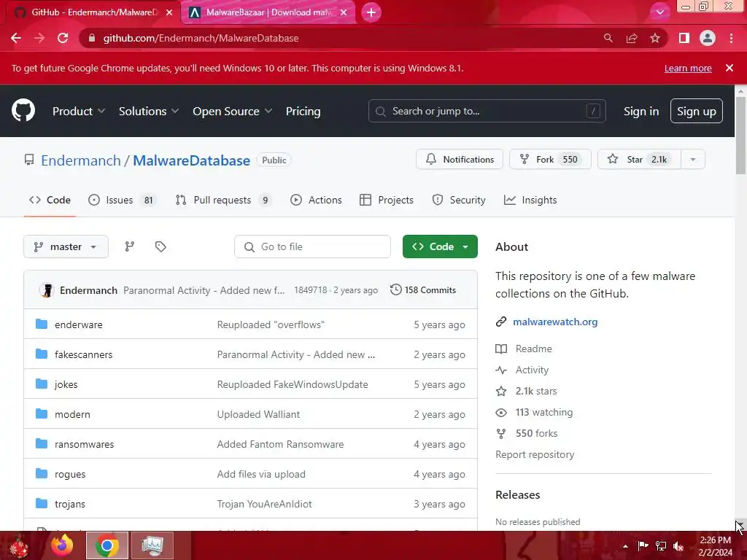The image size is (747, 560).
Task: Switch to the Actions tab
Action: (x=316, y=200)
